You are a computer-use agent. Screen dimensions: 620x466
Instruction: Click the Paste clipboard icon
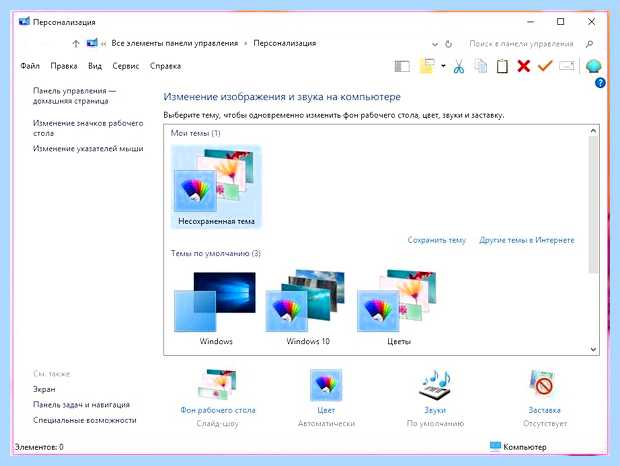point(502,66)
